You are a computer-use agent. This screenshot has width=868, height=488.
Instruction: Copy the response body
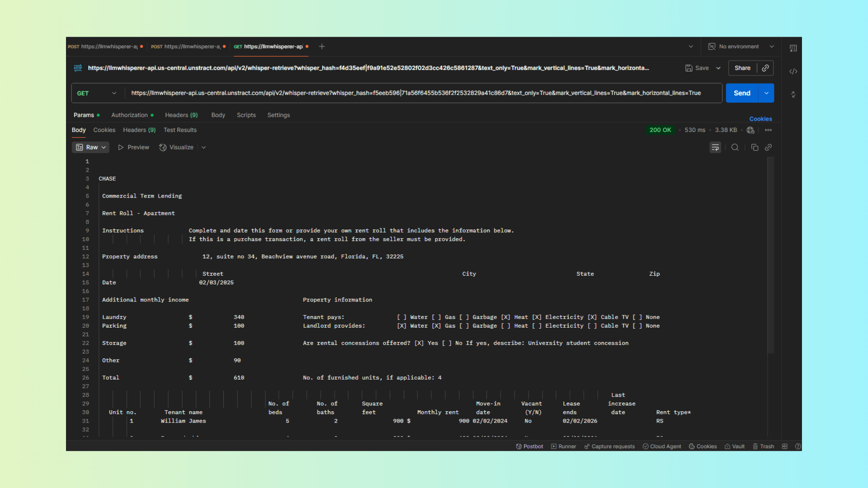(x=754, y=147)
